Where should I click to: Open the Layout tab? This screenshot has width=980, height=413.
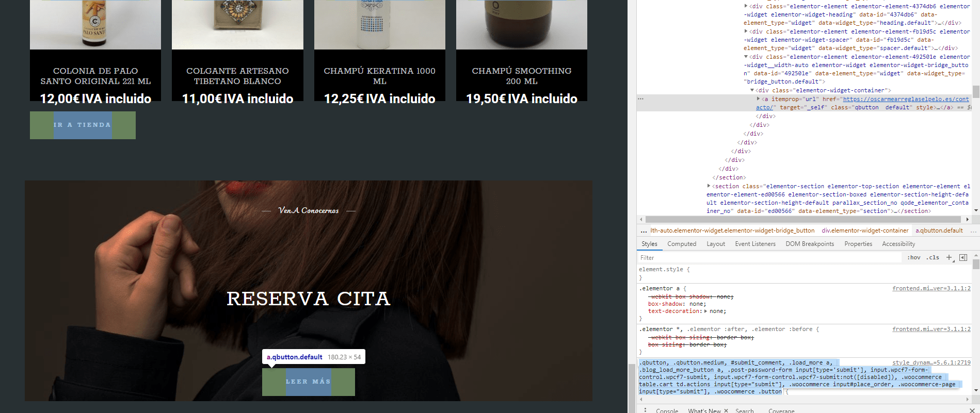716,244
